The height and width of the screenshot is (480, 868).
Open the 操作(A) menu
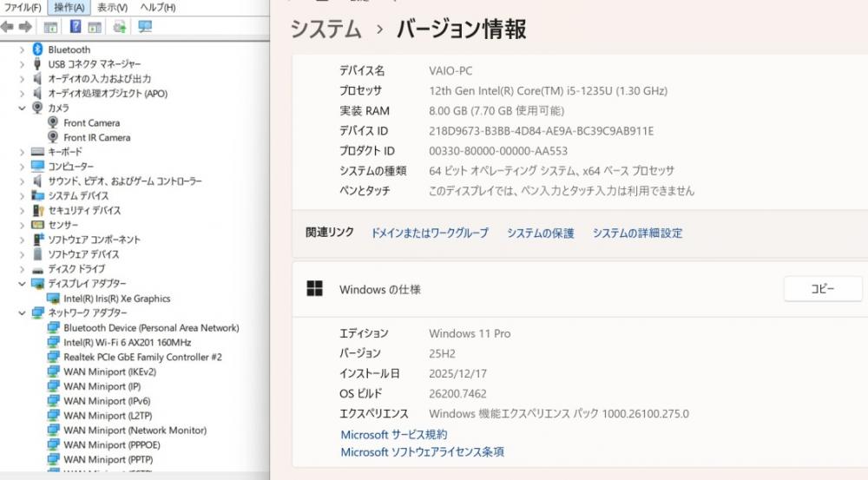coord(69,8)
